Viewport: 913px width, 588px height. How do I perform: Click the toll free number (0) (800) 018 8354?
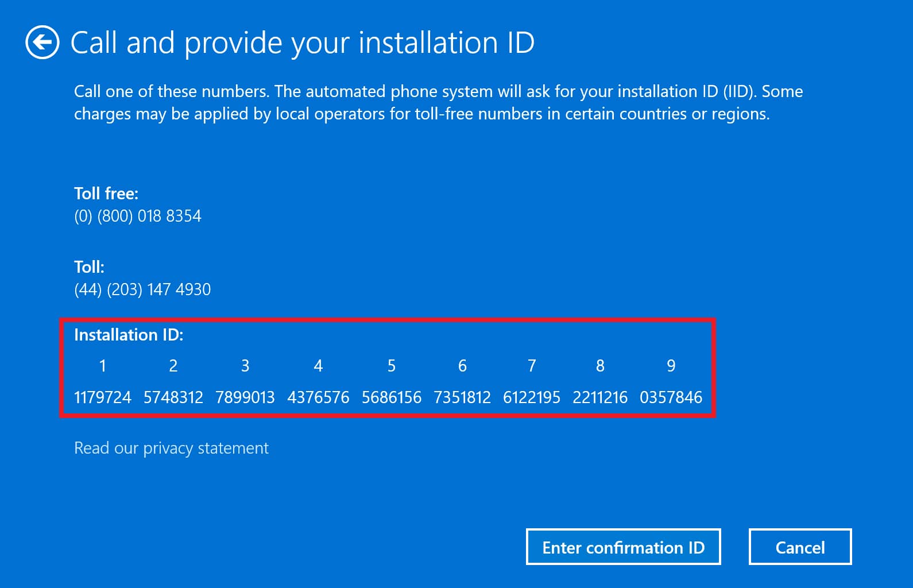[138, 216]
